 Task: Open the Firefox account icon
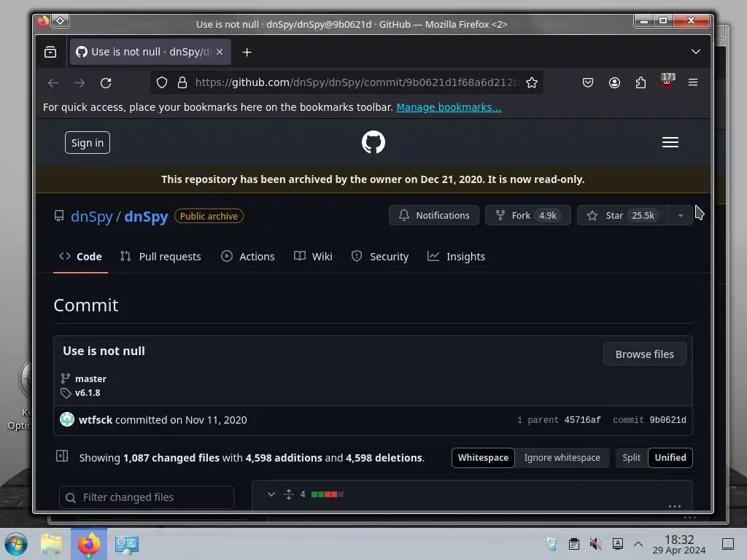point(614,82)
